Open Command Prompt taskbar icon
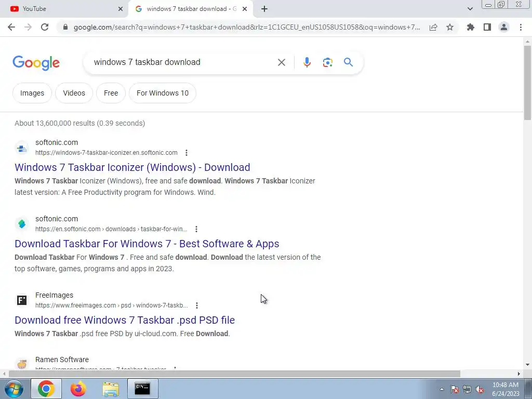This screenshot has width=532, height=399. [x=142, y=389]
